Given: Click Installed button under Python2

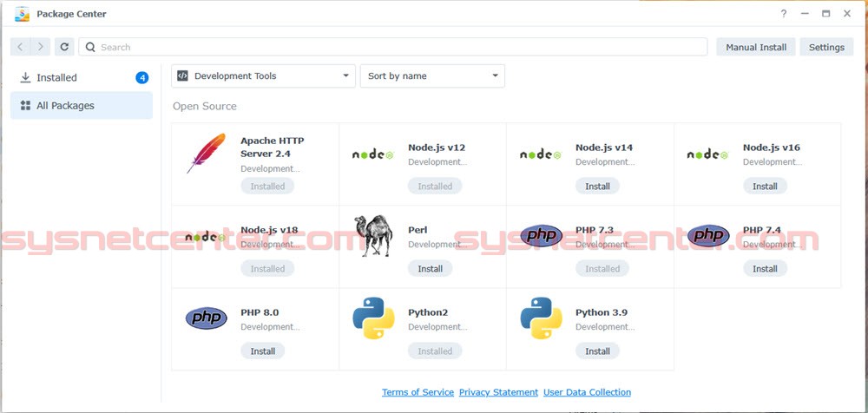Looking at the screenshot, I should (435, 351).
